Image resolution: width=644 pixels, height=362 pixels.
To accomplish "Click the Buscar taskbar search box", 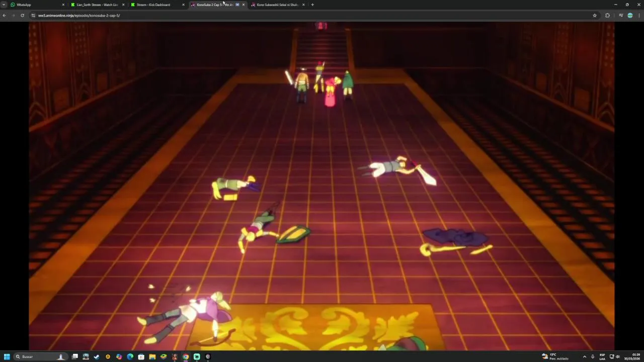I will (41, 356).
